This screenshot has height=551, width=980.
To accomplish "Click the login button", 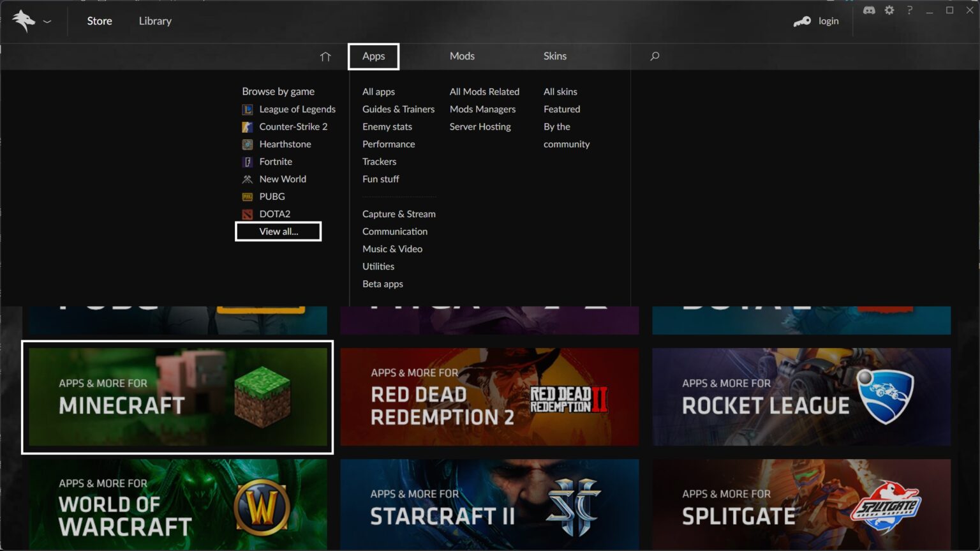I will [x=817, y=20].
